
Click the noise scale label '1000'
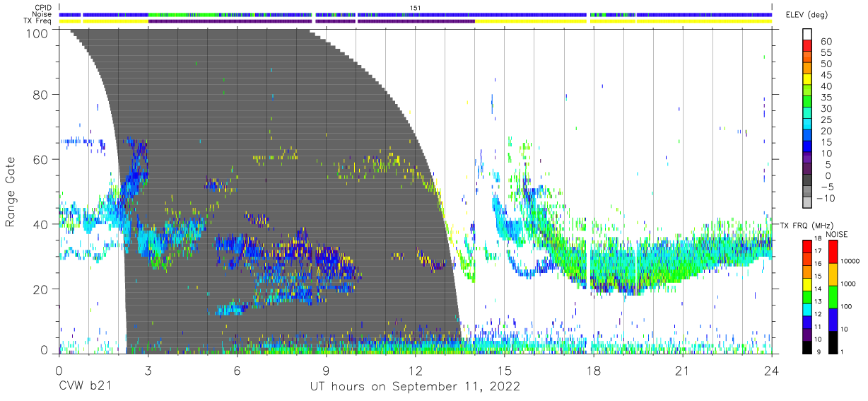tap(848, 284)
